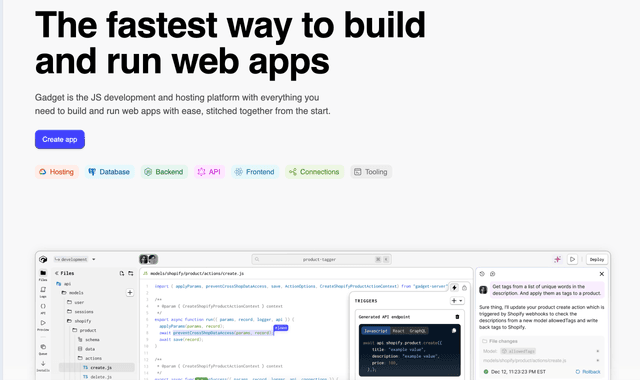Switch to the React code tab
The image size is (640, 380).
398,331
